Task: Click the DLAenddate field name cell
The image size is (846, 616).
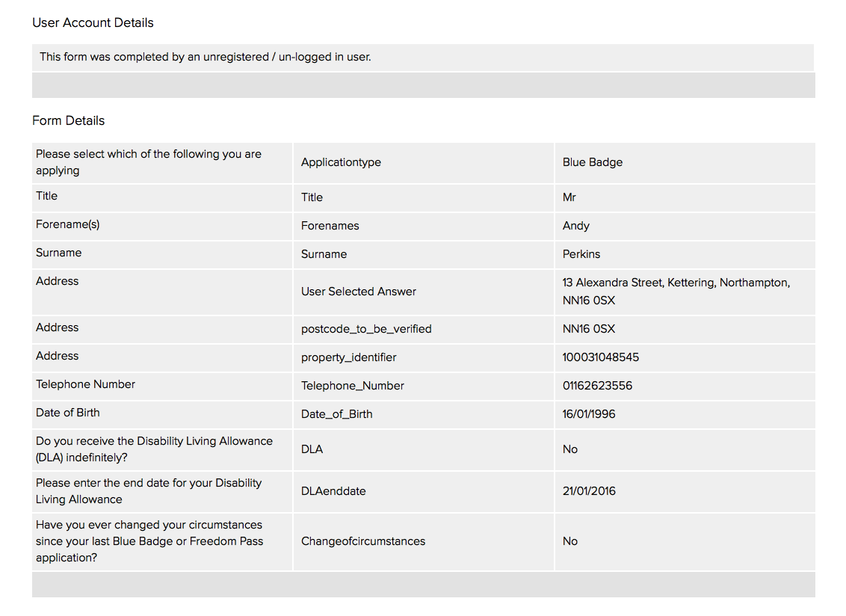Action: click(333, 491)
